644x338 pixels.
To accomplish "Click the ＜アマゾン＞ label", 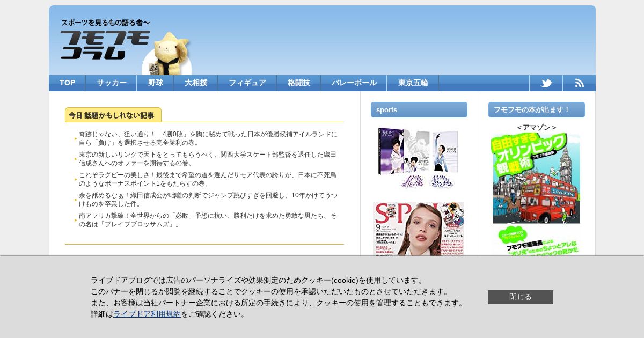I will [x=537, y=128].
